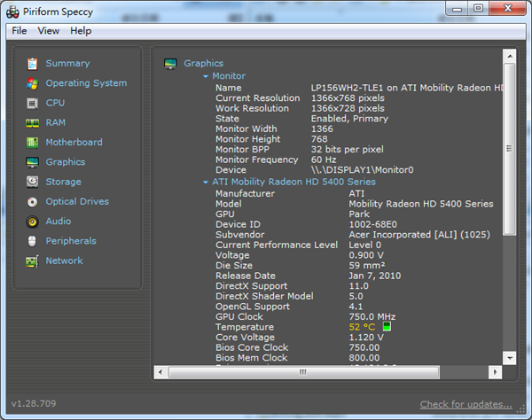Open the View menu
Image resolution: width=532 pixels, height=420 pixels.
point(49,31)
